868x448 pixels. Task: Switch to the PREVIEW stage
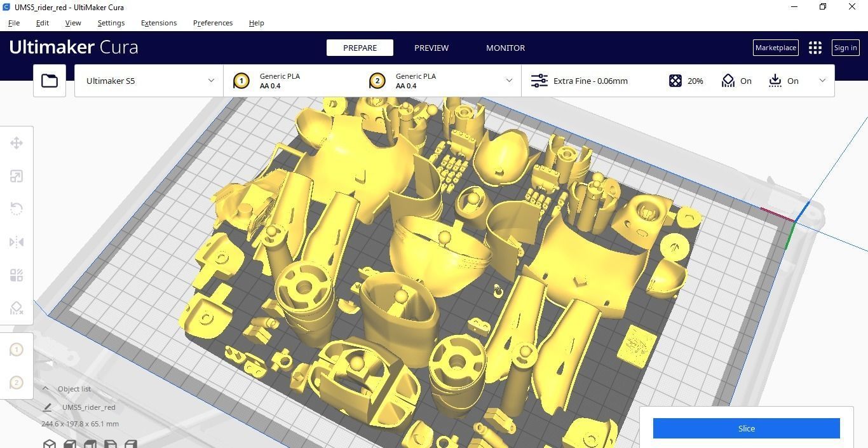point(431,48)
